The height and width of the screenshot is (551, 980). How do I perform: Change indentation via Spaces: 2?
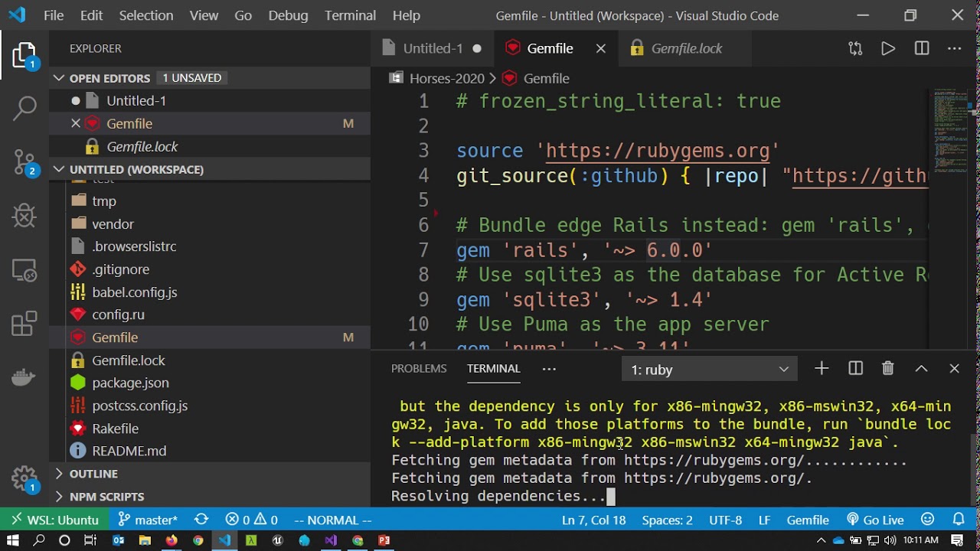[x=667, y=520]
